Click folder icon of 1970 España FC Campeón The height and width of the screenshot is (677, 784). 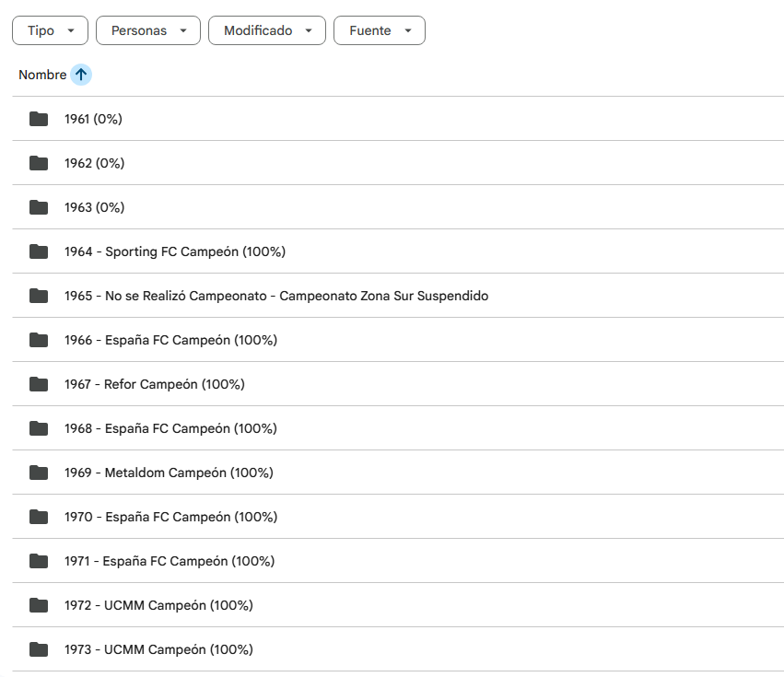point(39,517)
